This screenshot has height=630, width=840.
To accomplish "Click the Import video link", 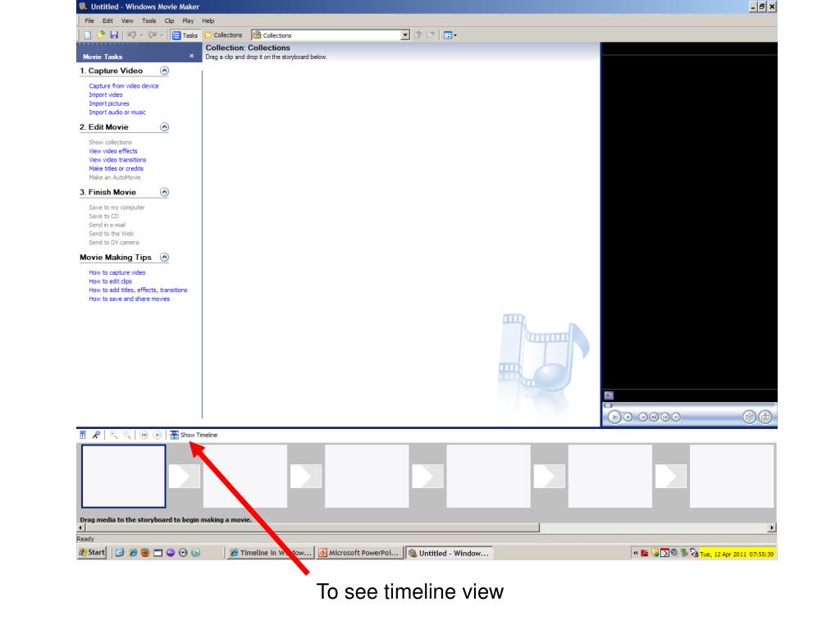I will coord(106,95).
